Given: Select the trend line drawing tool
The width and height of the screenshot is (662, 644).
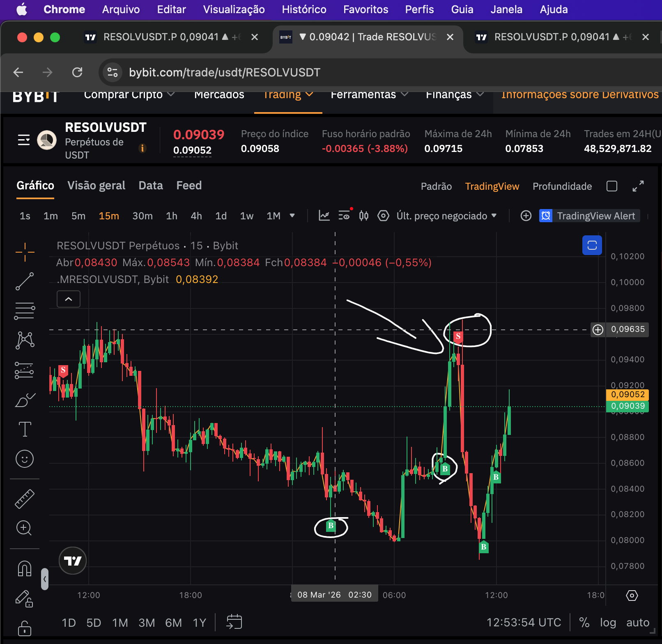Looking at the screenshot, I should pos(25,281).
